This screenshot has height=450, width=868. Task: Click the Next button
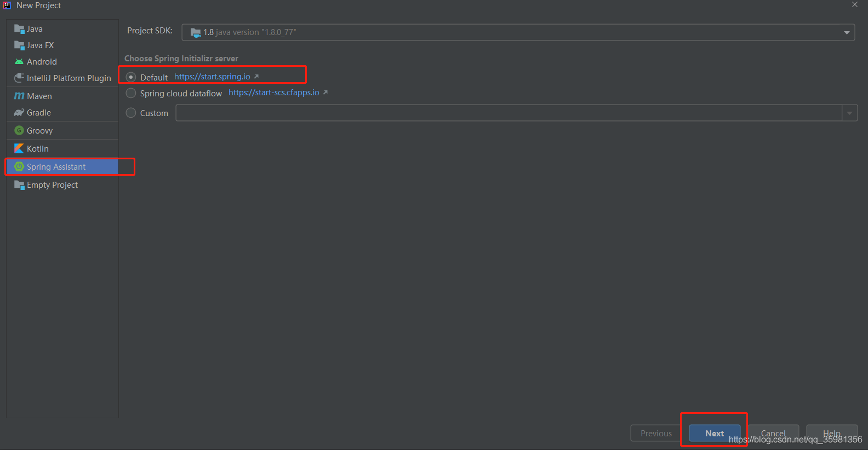(x=715, y=433)
